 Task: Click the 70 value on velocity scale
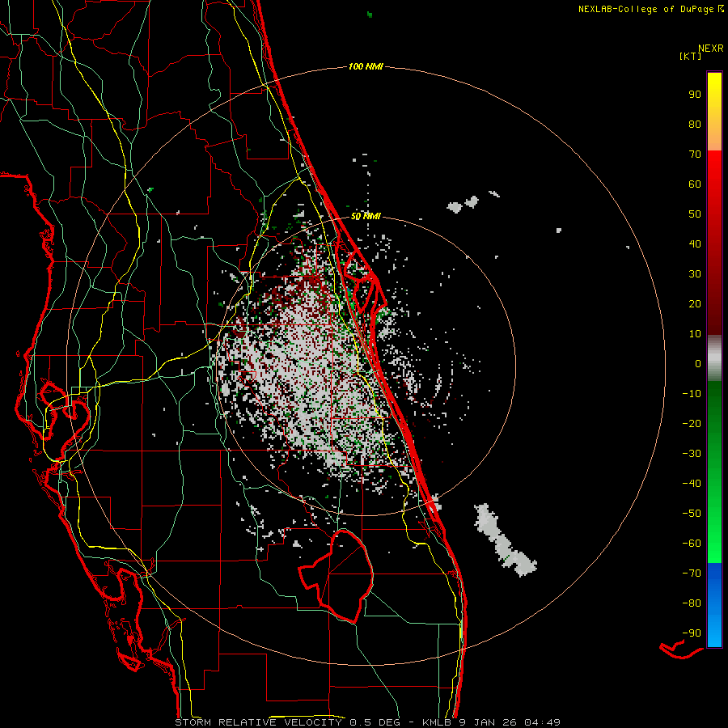[695, 154]
